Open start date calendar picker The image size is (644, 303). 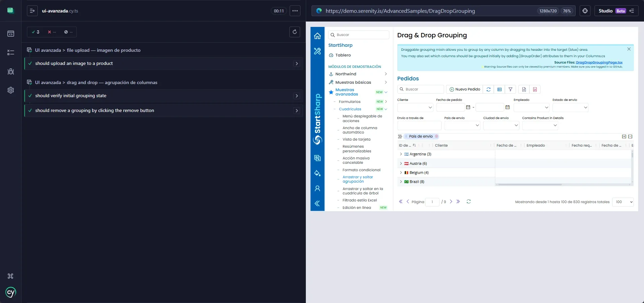(x=468, y=107)
